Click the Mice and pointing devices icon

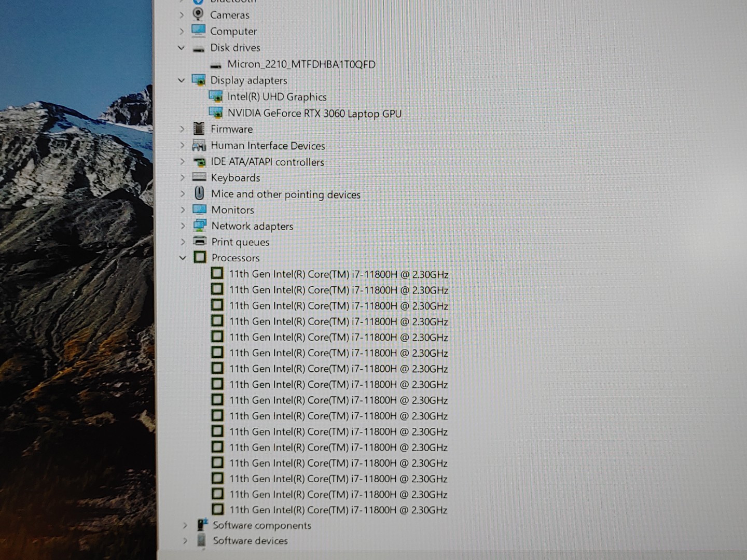[199, 193]
